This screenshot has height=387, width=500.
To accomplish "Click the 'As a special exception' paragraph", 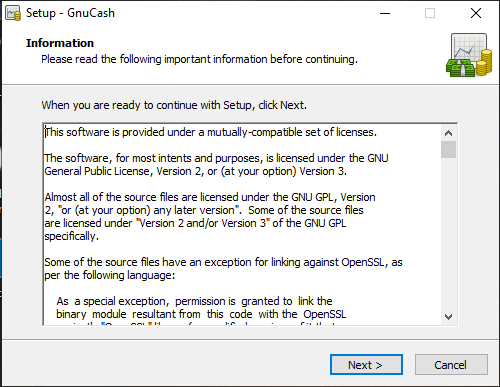I will click(x=201, y=308).
